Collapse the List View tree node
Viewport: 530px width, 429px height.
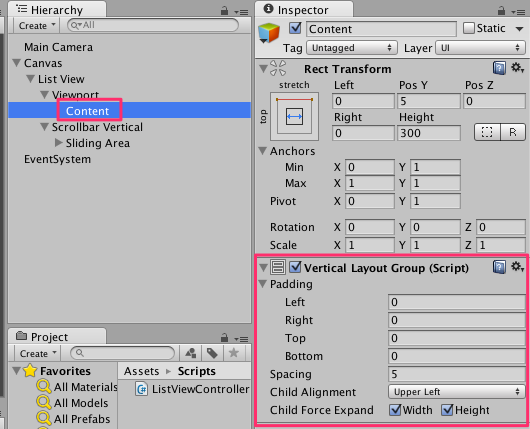point(30,79)
